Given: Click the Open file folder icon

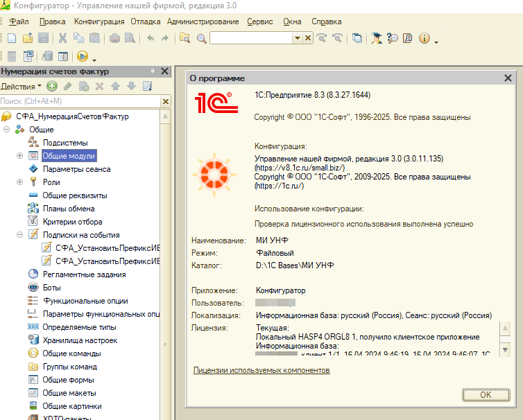Looking at the screenshot, I should click(x=27, y=38).
